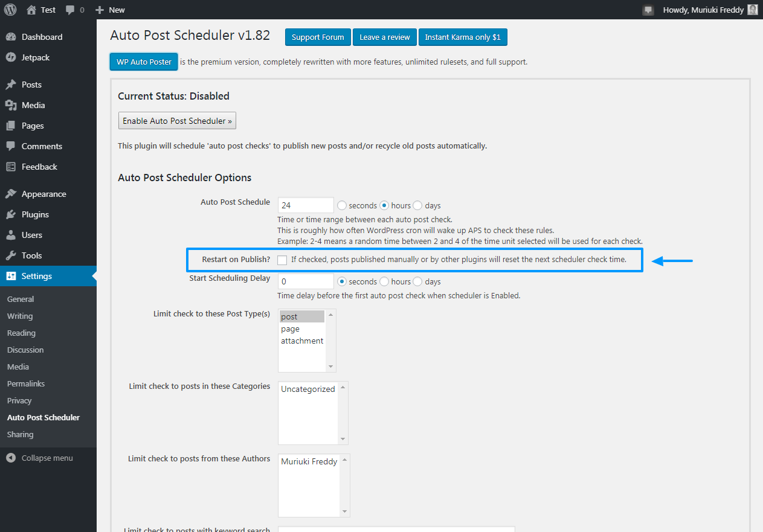763x532 pixels.
Task: Open the comments bubble icon in admin bar
Action: [x=70, y=10]
